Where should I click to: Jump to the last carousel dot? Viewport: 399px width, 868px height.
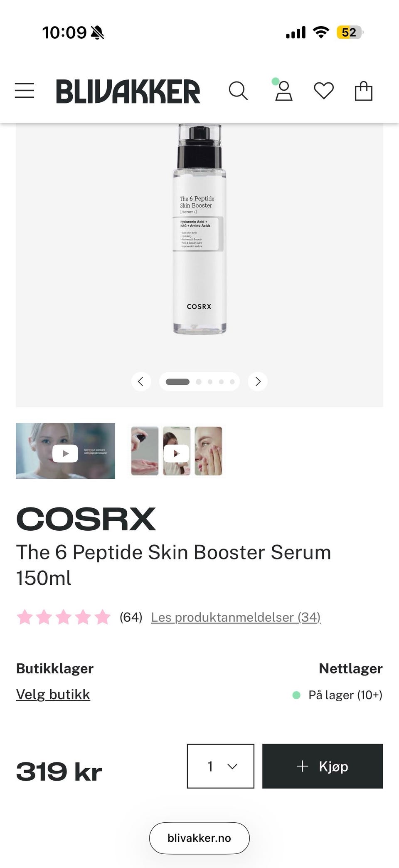coord(232,382)
